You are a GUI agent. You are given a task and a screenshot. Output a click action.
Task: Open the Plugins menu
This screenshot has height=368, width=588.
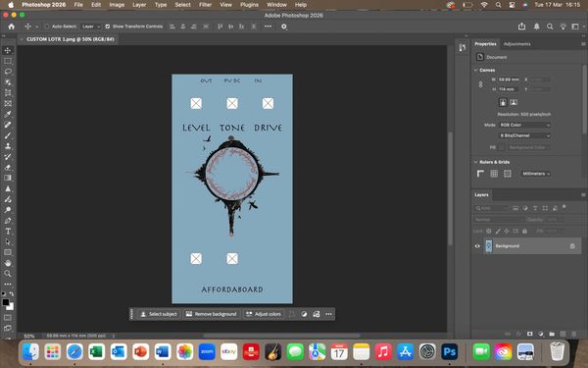pyautogui.click(x=249, y=5)
